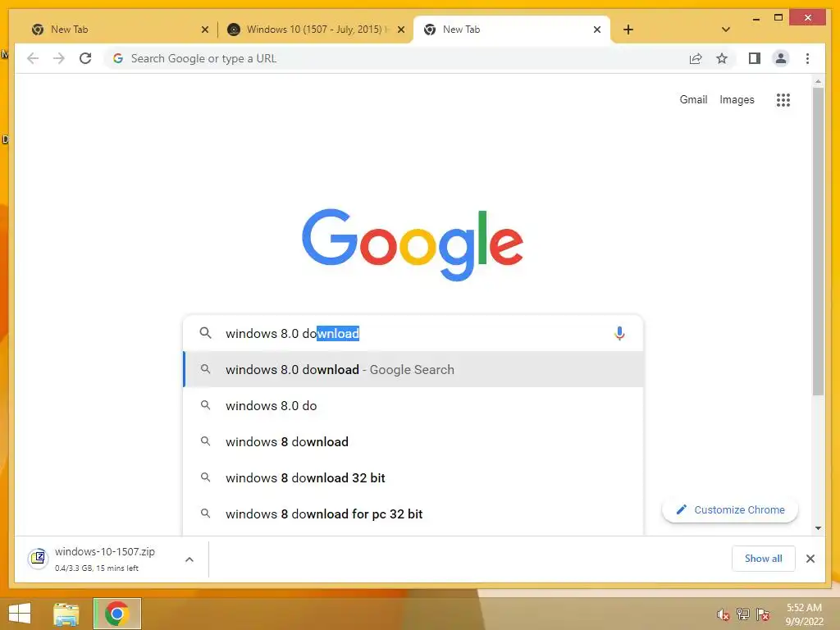This screenshot has width=840, height=630.
Task: Open the tab search dropdown arrow
Action: 725,30
